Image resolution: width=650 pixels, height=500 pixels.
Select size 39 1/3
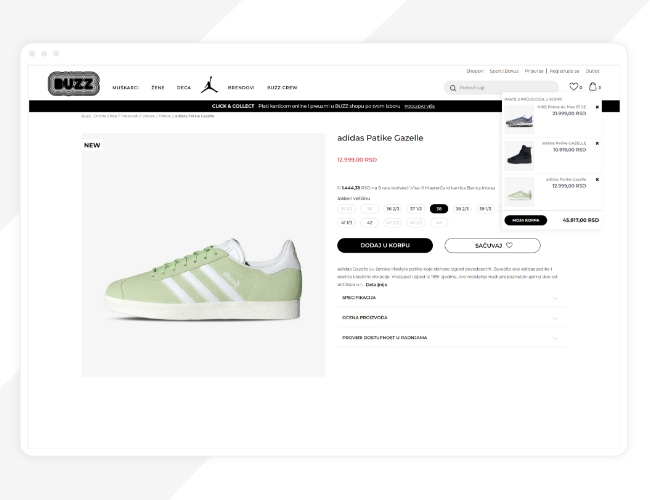click(485, 209)
